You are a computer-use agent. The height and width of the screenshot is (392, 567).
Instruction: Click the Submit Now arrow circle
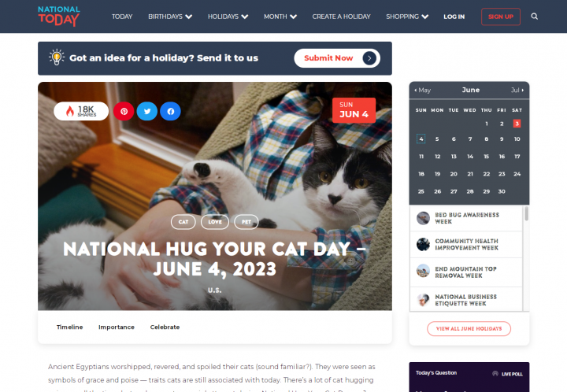(x=369, y=58)
